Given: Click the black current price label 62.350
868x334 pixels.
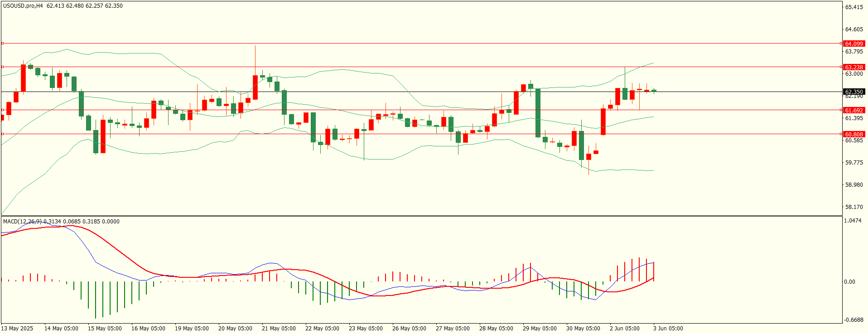Looking at the screenshot, I should [x=854, y=92].
